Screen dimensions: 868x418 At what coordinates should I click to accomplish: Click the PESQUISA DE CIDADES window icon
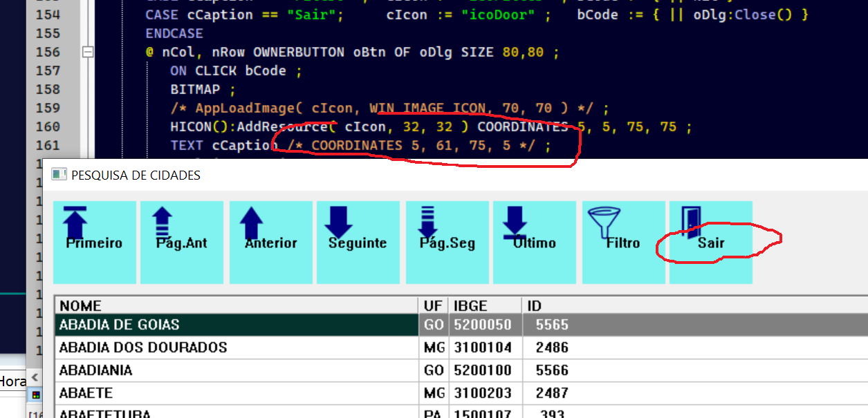59,175
